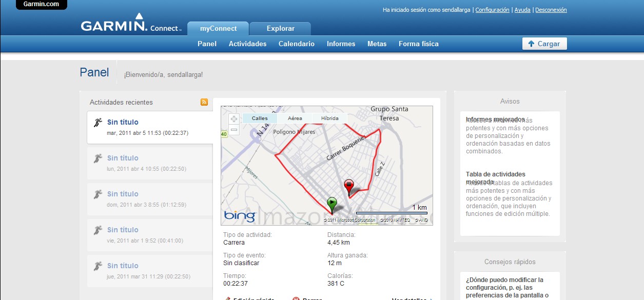Screen dimensions: 644x300
Task: Click the calories value '381 C'
Action: coord(336,284)
